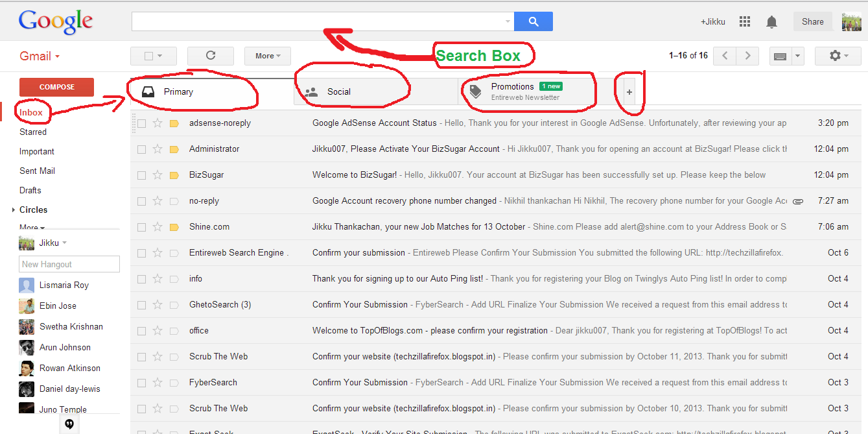Viewport: 868px width, 434px height.
Task: Tick the checkbox for the Administrator email
Action: pyautogui.click(x=141, y=149)
